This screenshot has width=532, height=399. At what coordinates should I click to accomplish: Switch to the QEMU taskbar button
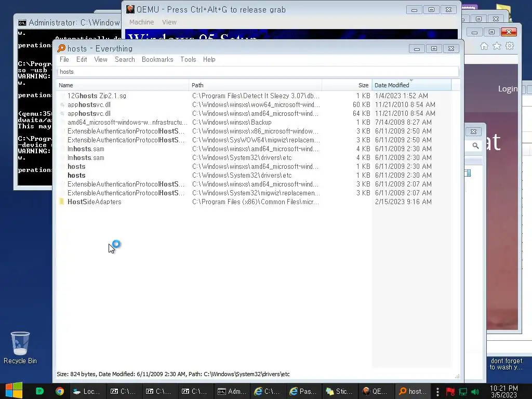click(x=375, y=391)
